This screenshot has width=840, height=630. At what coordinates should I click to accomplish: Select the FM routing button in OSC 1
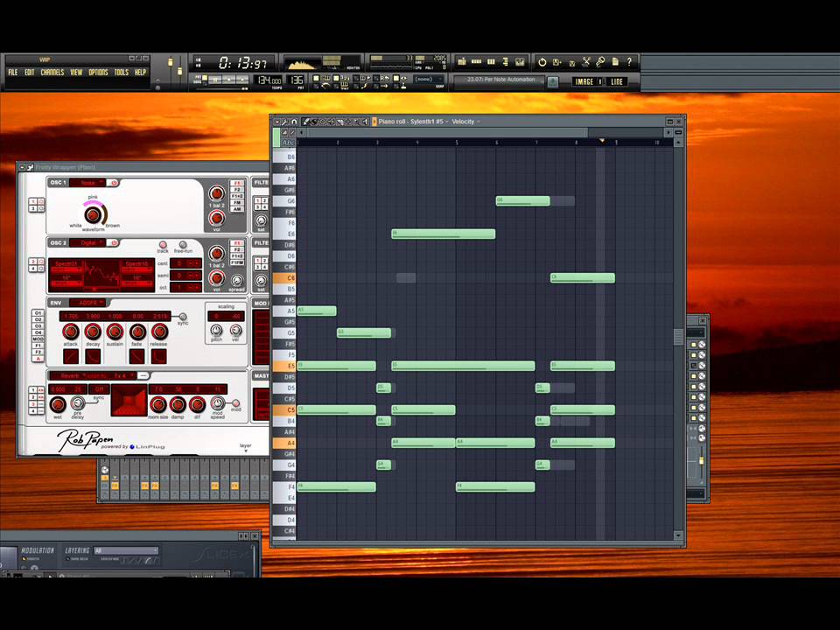(237, 203)
